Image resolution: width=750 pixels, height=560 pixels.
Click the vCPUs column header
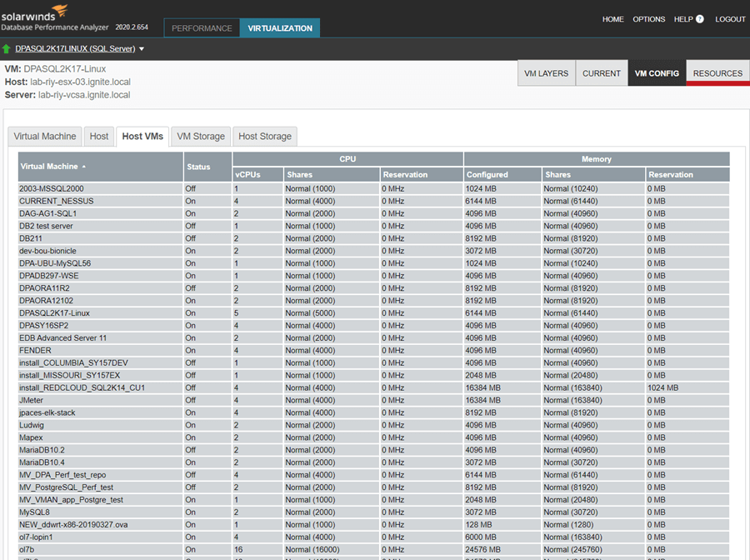(x=257, y=174)
